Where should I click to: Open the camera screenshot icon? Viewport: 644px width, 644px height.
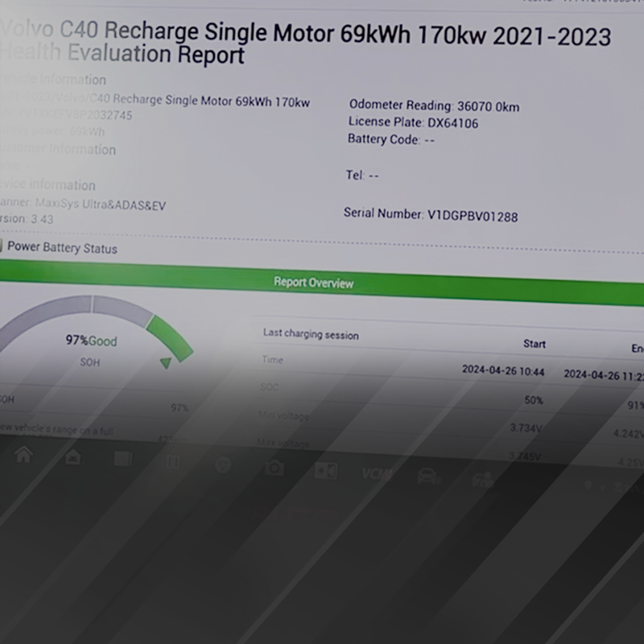pos(274,468)
